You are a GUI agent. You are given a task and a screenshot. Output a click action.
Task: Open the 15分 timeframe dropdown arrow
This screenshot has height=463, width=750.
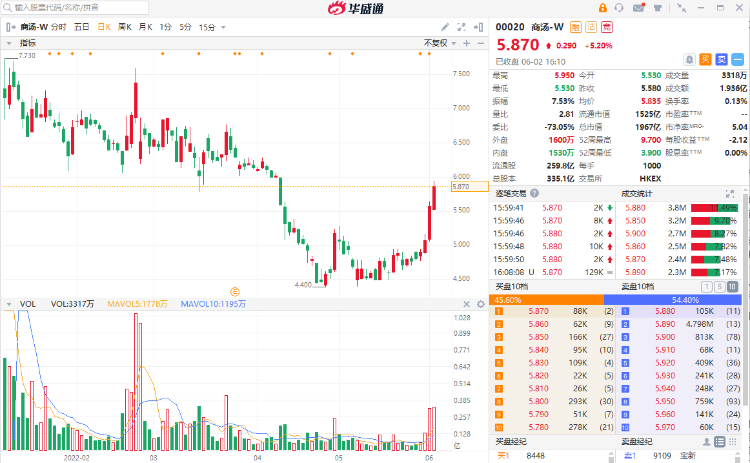click(x=223, y=27)
